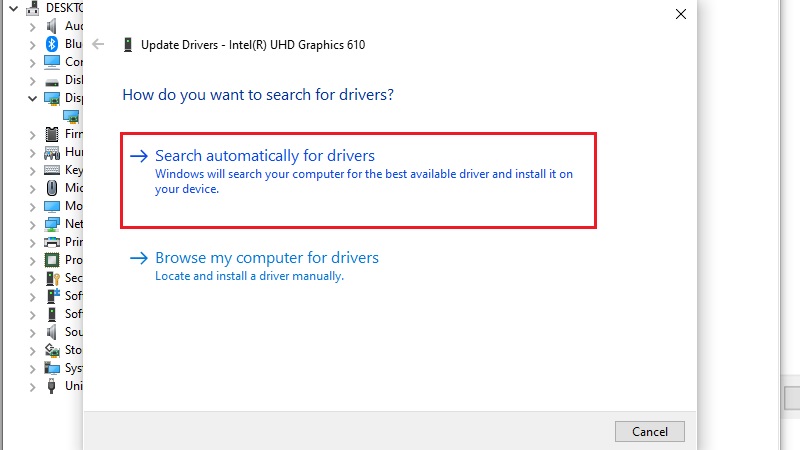Click the Bluetooth category icon

point(52,44)
